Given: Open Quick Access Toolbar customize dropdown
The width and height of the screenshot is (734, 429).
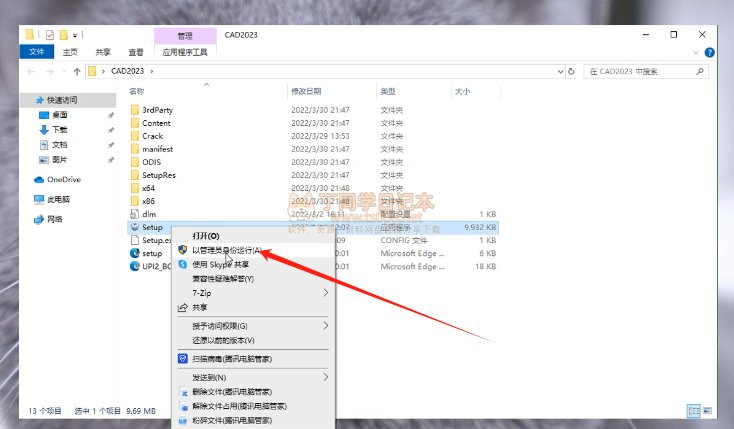Looking at the screenshot, I should pos(75,35).
